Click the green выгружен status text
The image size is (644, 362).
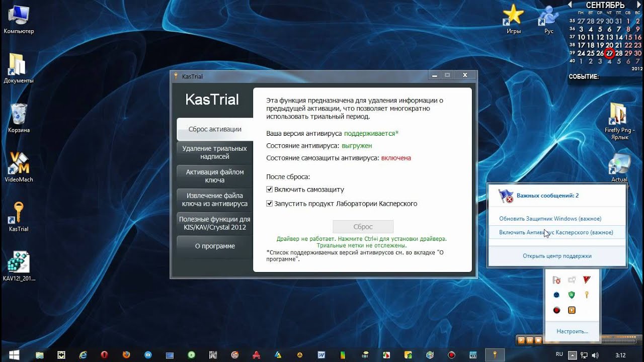click(357, 146)
